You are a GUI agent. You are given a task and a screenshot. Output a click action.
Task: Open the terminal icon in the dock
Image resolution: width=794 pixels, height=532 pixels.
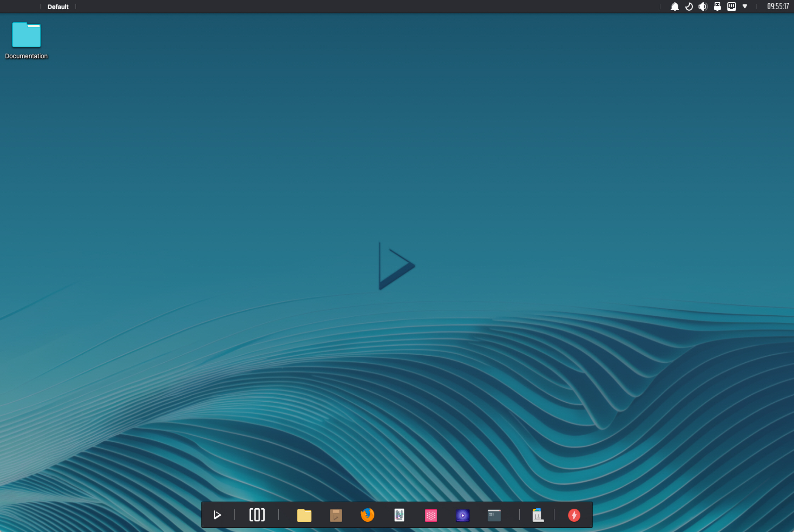click(494, 515)
